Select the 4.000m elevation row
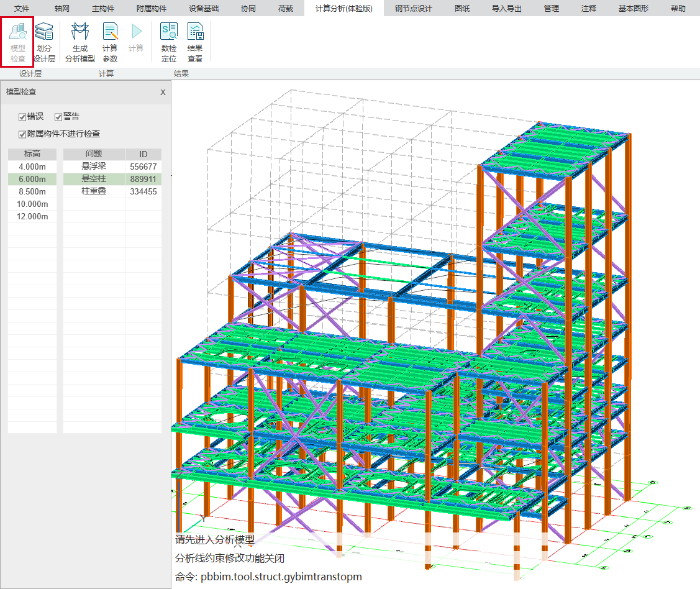 pos(32,167)
